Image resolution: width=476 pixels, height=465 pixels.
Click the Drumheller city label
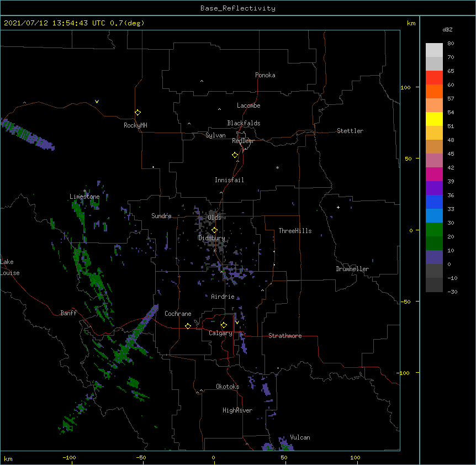352,269
